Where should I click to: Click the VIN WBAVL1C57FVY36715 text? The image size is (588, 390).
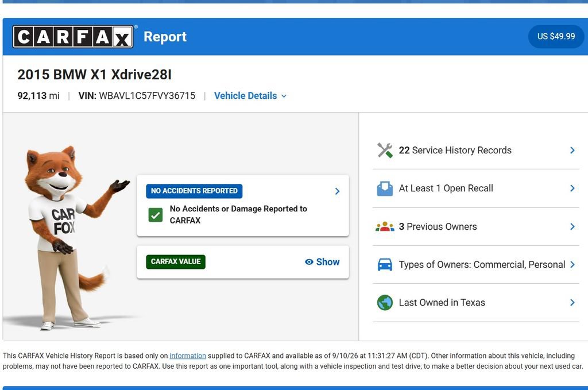click(x=137, y=95)
